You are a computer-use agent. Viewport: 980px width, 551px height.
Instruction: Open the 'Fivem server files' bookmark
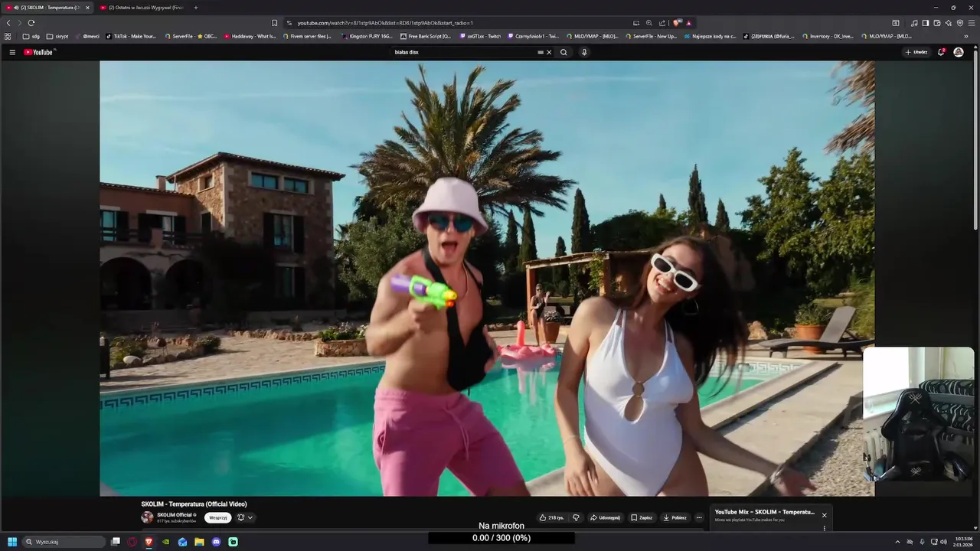tap(307, 36)
